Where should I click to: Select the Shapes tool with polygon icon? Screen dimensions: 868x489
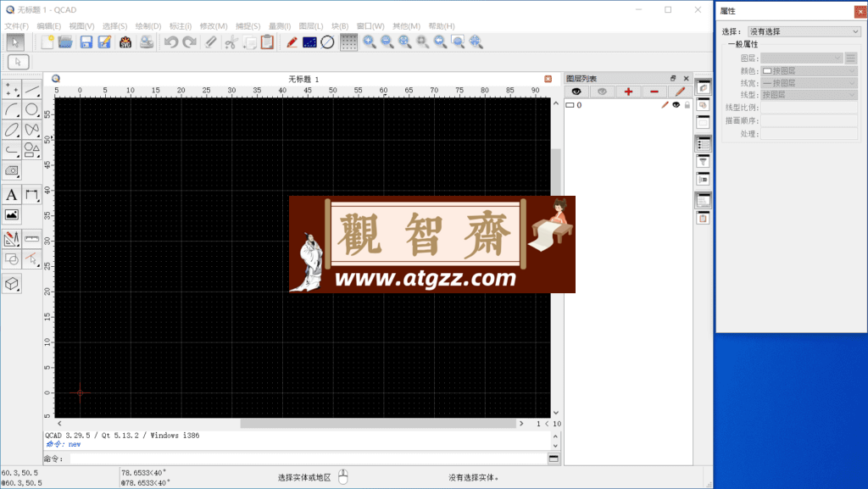point(32,151)
